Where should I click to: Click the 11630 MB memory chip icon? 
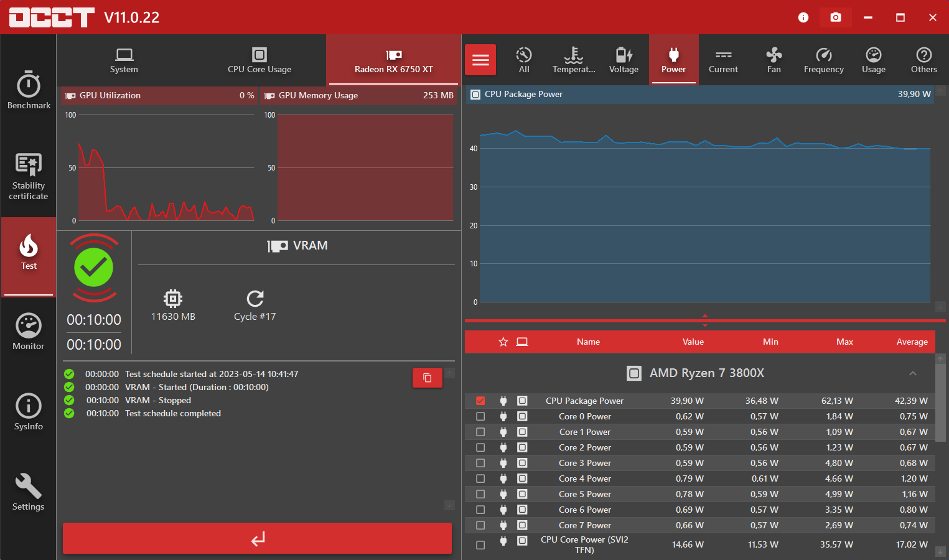173,299
